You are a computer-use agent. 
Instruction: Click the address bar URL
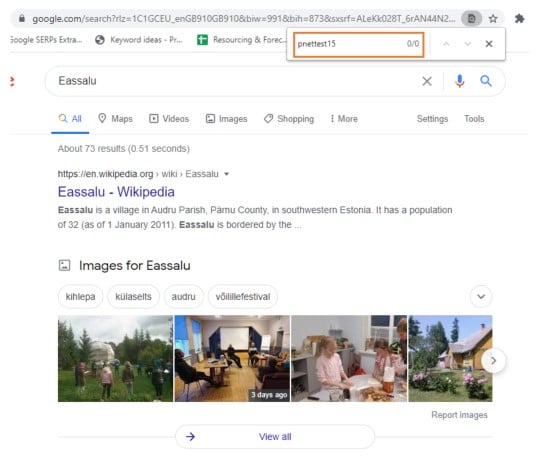pos(244,18)
